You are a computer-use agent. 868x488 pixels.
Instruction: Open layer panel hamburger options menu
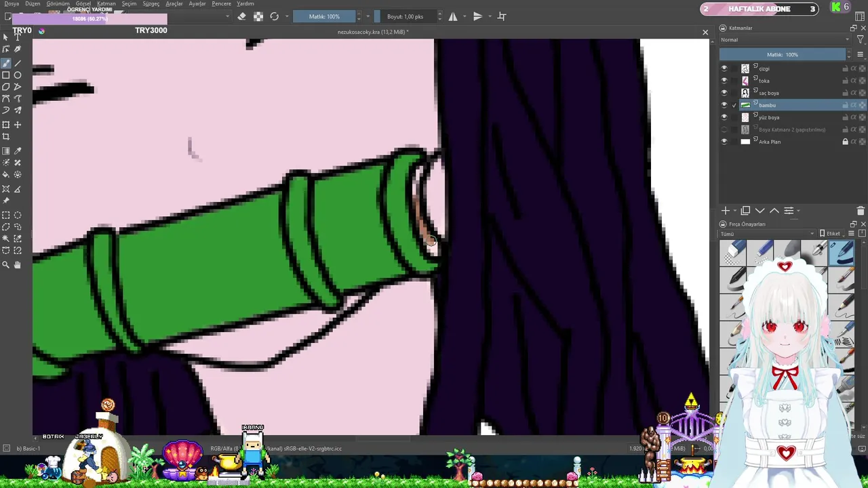pyautogui.click(x=860, y=54)
